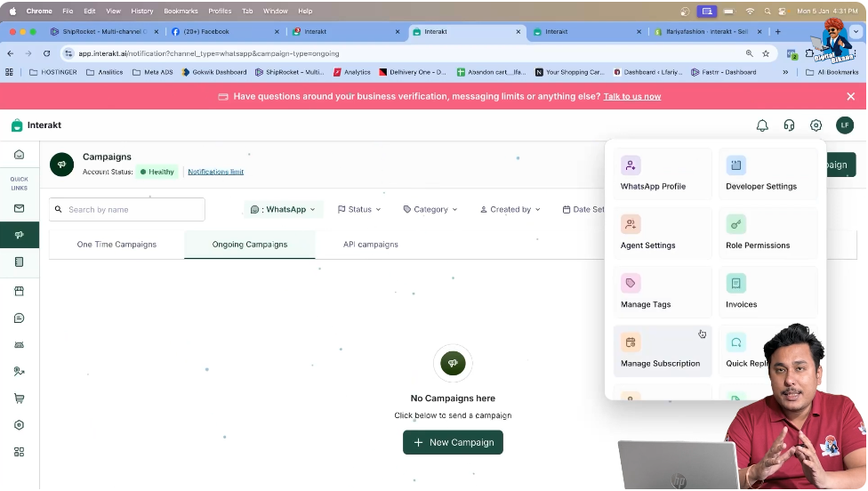Open the Meta ADS bookmark folder

click(x=153, y=72)
